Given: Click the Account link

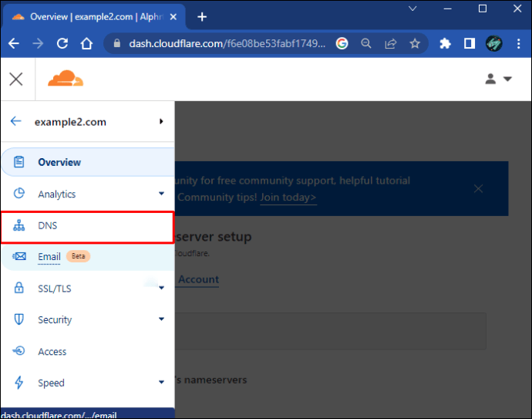Looking at the screenshot, I should coord(198,279).
